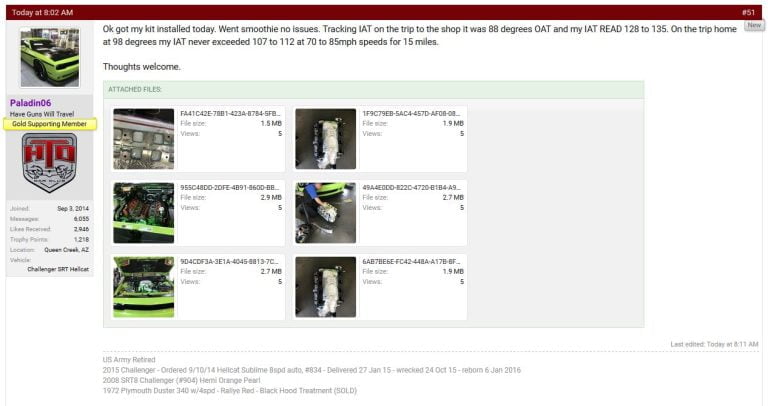Image resolution: width=768 pixels, height=406 pixels.
Task: Open the FA41C42E attachment thumbnail
Action: [144, 139]
